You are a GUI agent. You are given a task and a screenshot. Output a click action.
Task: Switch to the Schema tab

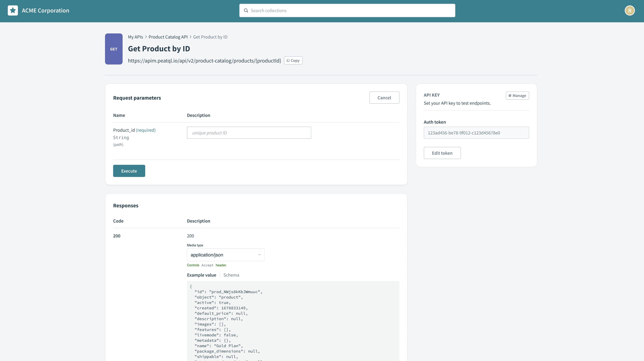231,275
